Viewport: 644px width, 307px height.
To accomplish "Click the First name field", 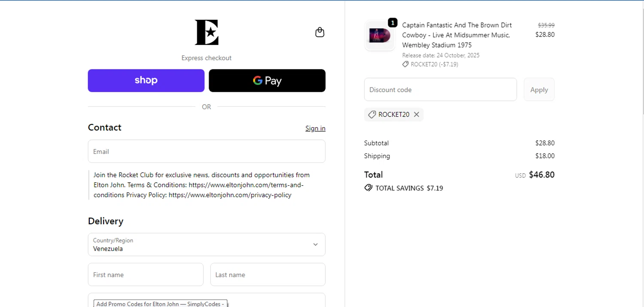I will pos(146,274).
